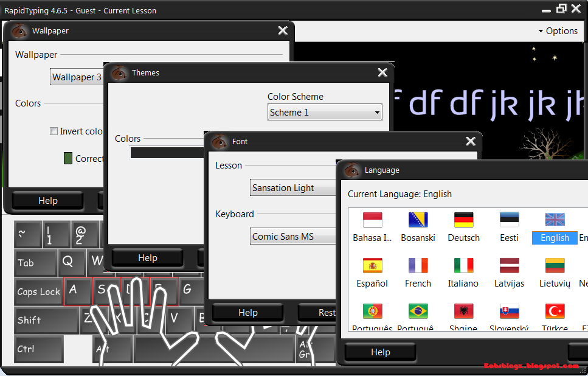Click the Q key on virtual keyboard
The image size is (588, 376).
pyautogui.click(x=72, y=262)
